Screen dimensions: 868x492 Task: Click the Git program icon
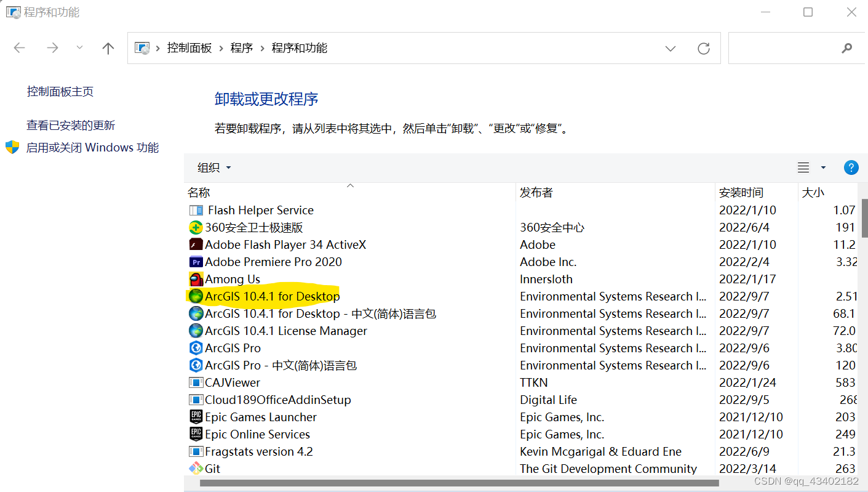[x=196, y=469]
